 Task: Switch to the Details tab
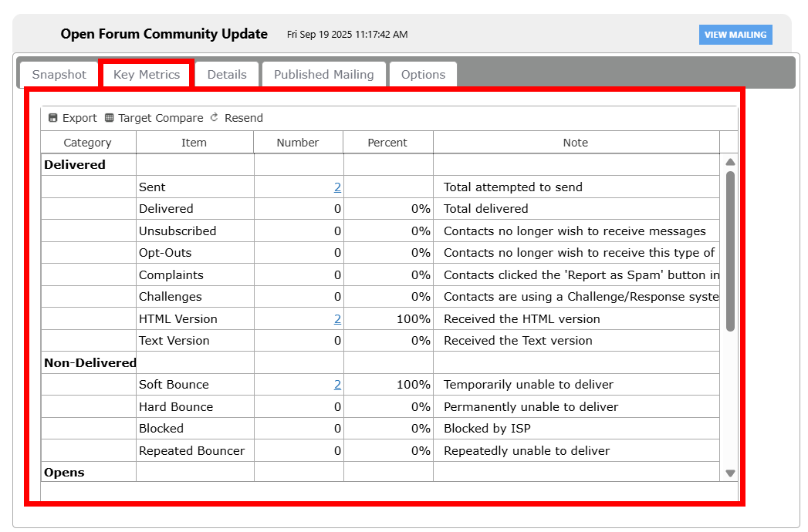[227, 75]
